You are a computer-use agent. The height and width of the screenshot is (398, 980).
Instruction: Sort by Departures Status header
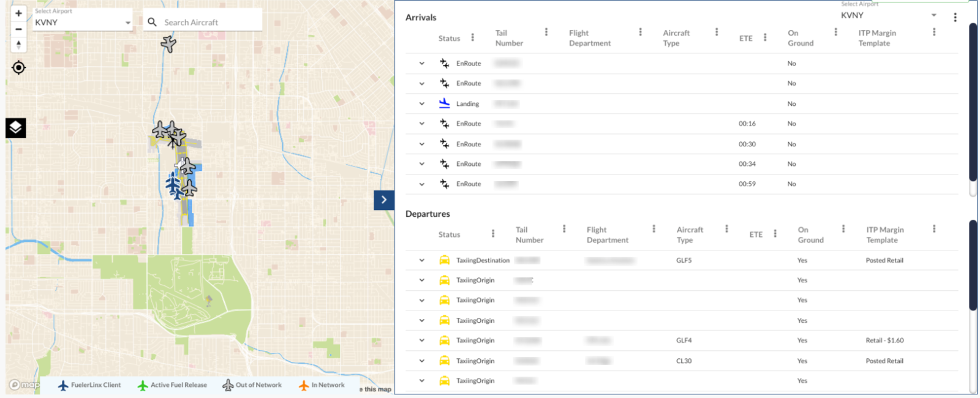(449, 235)
